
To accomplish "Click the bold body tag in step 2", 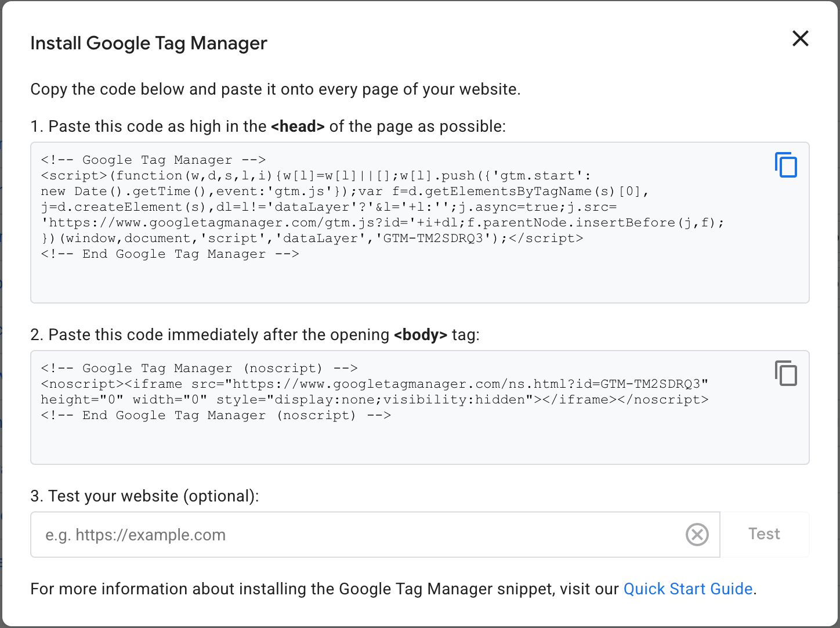I will (x=420, y=334).
